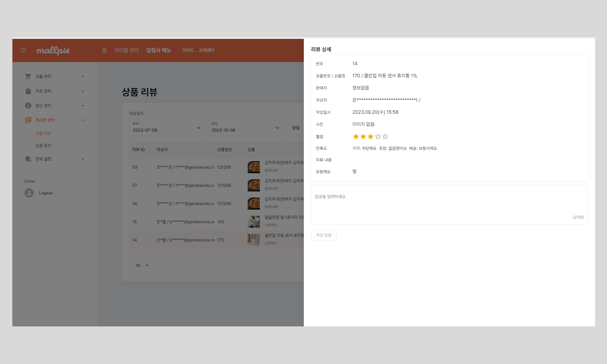Expand the 상품 관리 chevron

[83, 76]
